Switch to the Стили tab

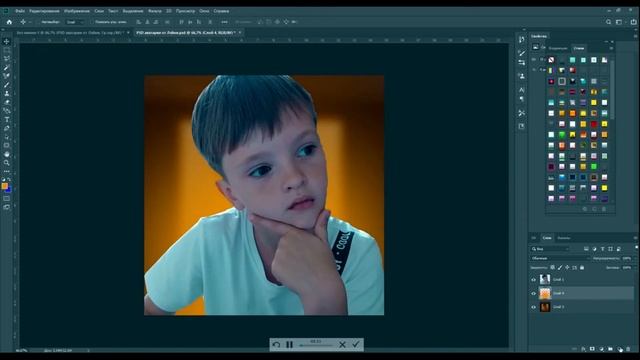click(x=579, y=48)
